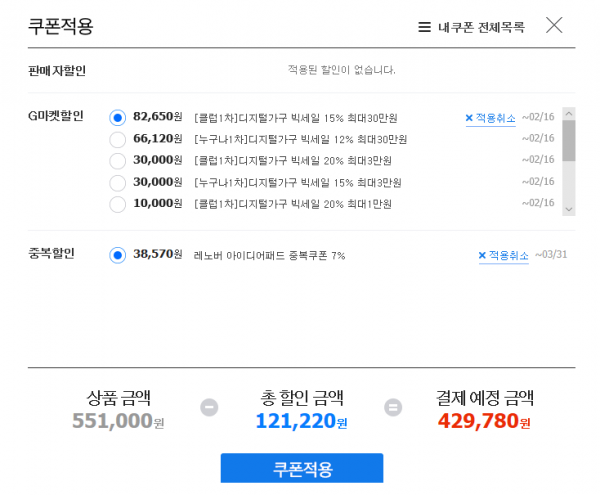This screenshot has height=495, width=600.
Task: Open 내쿠폰 전체목록 link
Action: coord(481,27)
